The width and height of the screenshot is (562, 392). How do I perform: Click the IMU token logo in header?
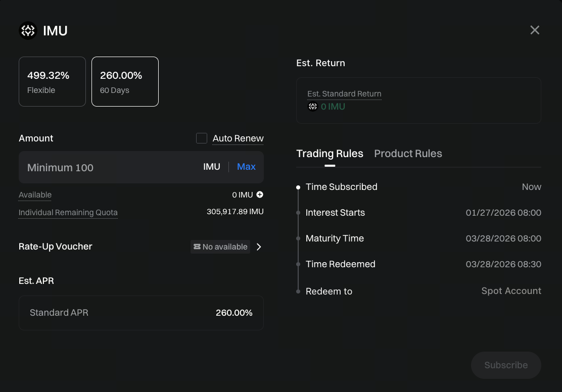28,31
